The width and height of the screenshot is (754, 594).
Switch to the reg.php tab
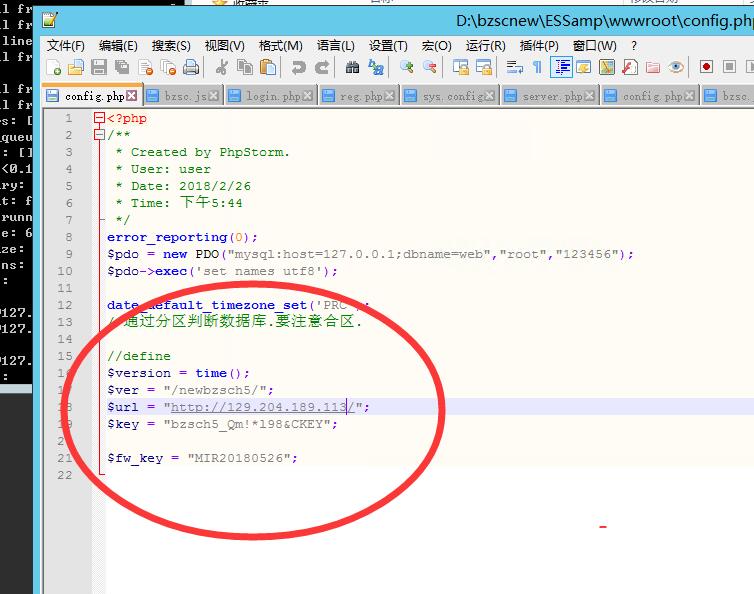[x=358, y=96]
